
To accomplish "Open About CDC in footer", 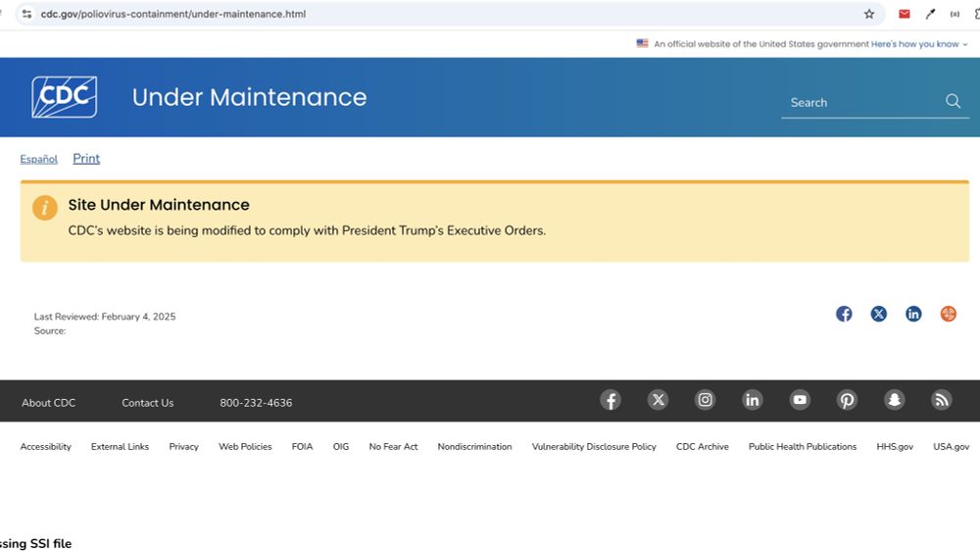I will [x=49, y=403].
